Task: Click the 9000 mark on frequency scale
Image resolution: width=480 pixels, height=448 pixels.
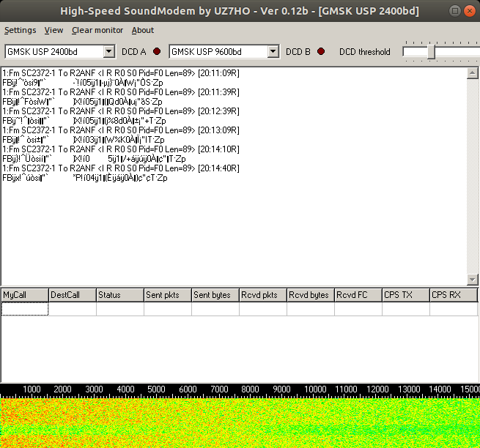Action: click(281, 389)
